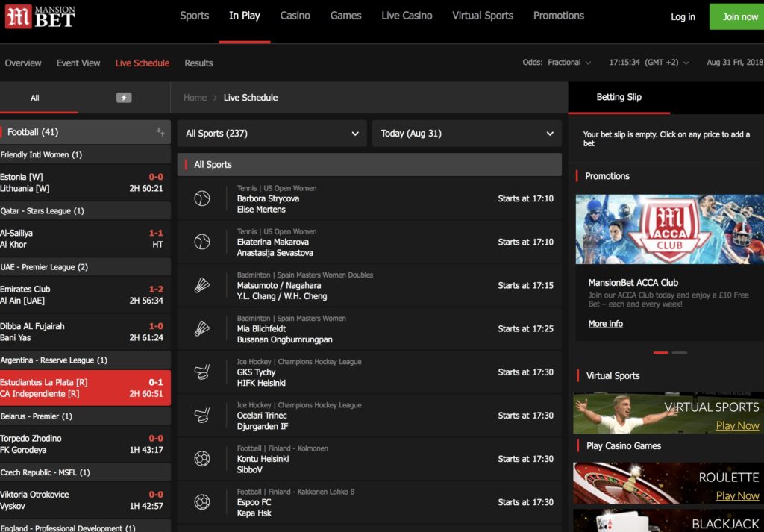Screen dimensions: 764x532
Task: Click the Log in button
Action: [x=683, y=17]
